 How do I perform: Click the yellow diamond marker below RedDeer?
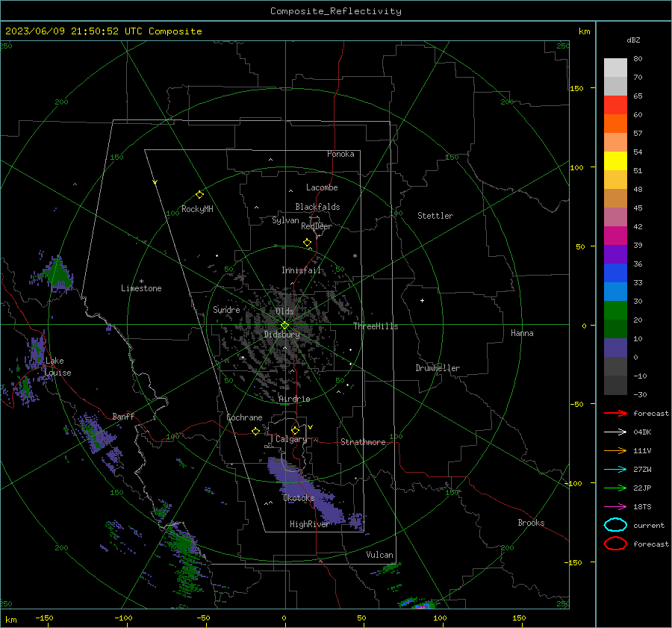307,243
